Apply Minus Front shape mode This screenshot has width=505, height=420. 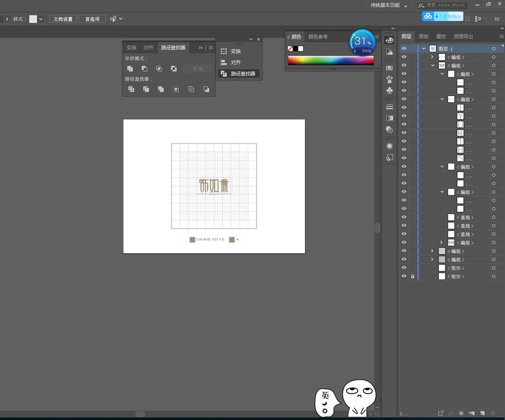[145, 69]
